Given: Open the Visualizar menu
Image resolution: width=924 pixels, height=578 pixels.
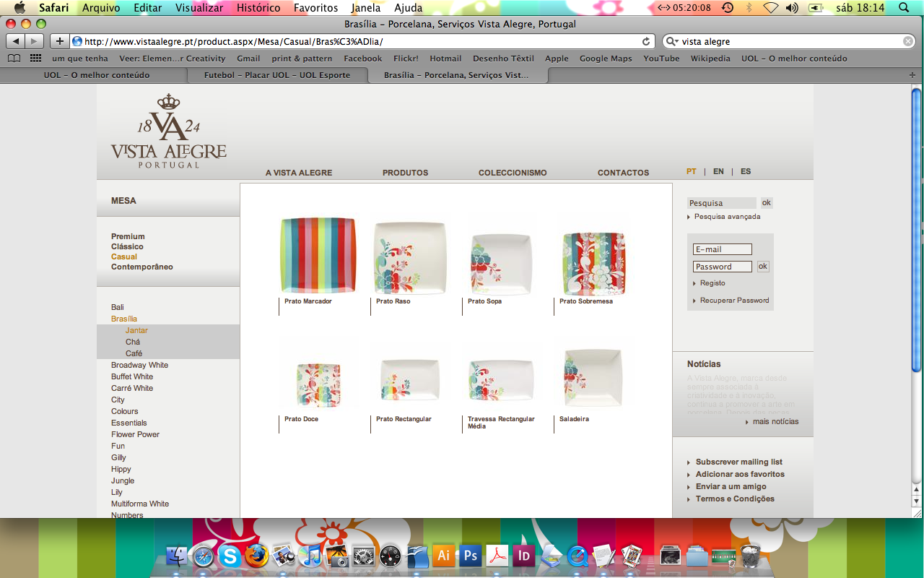Looking at the screenshot, I should [x=199, y=7].
